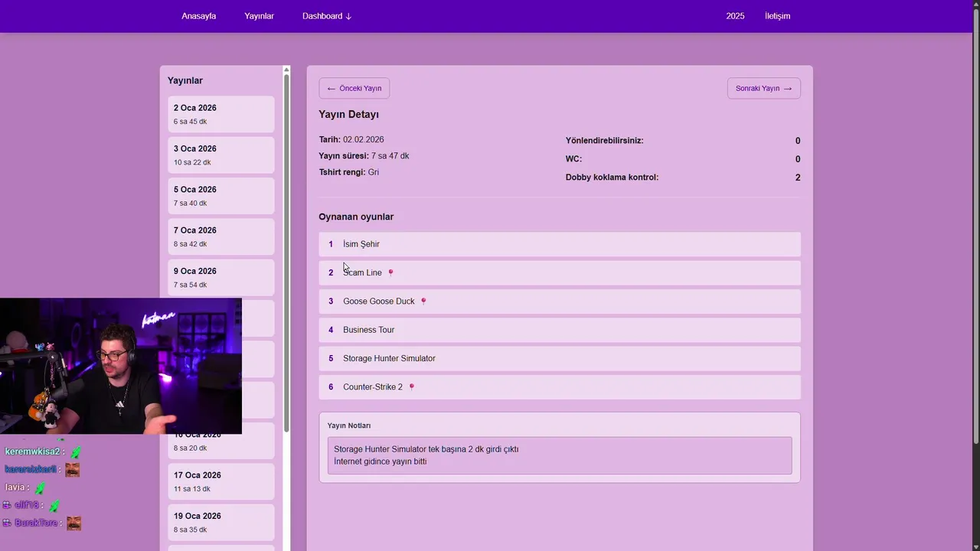The height and width of the screenshot is (551, 980).
Task: Select the 19 Oca 2026 stream card
Action: (x=221, y=522)
